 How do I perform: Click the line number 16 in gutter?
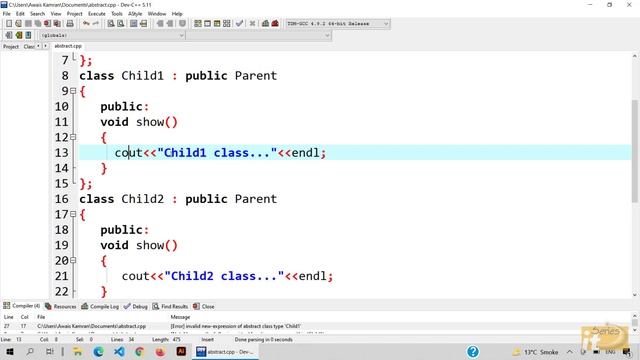[62, 199]
